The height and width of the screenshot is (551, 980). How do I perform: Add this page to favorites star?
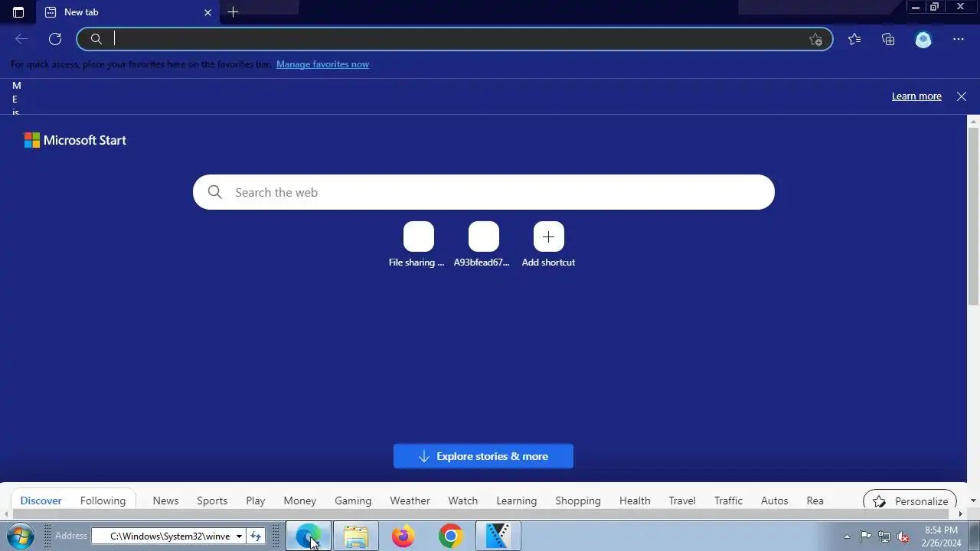coord(816,40)
